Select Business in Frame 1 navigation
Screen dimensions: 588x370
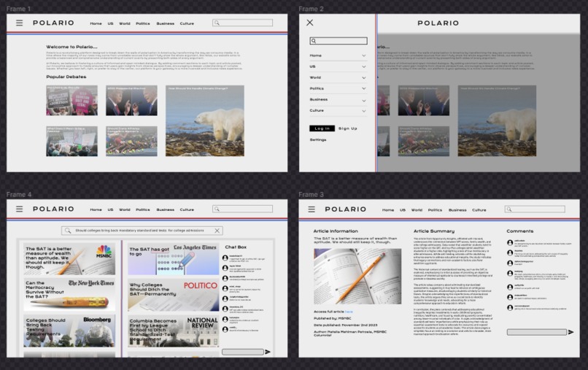point(166,23)
